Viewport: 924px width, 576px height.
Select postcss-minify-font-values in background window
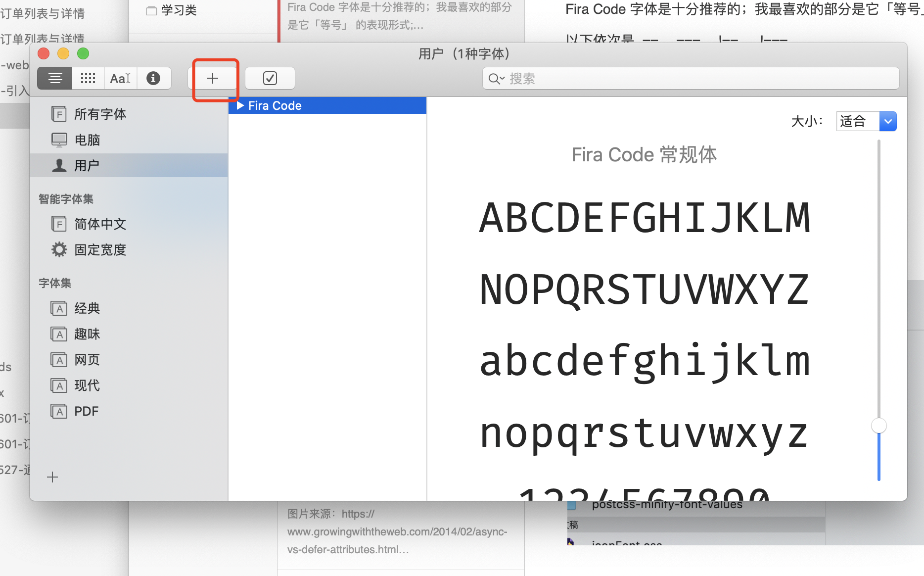tap(667, 504)
